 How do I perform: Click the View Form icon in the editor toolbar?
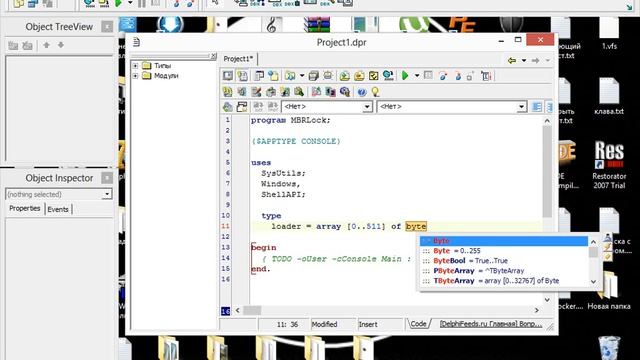point(259,76)
